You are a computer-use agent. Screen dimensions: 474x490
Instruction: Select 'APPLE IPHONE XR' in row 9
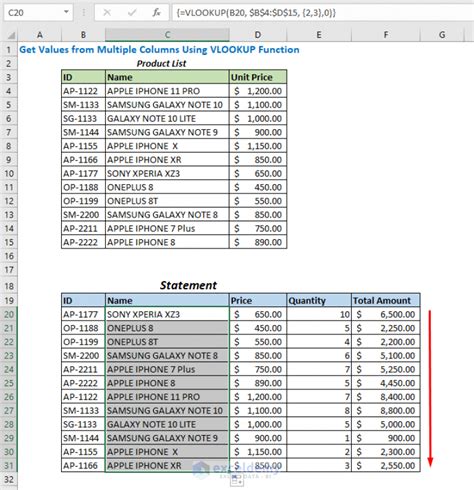[167, 160]
